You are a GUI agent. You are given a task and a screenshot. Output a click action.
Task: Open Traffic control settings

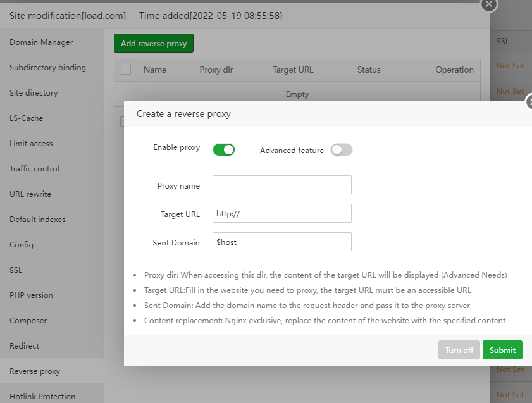click(x=34, y=169)
